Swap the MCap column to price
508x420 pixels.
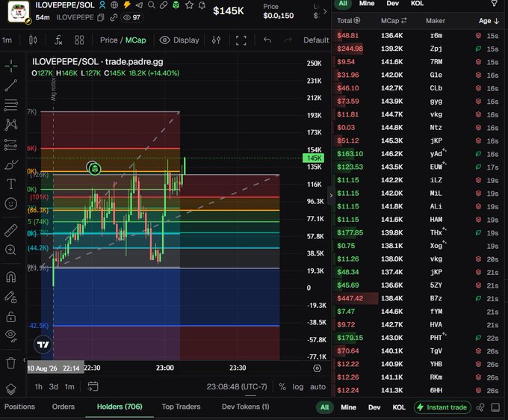pyautogui.click(x=403, y=20)
